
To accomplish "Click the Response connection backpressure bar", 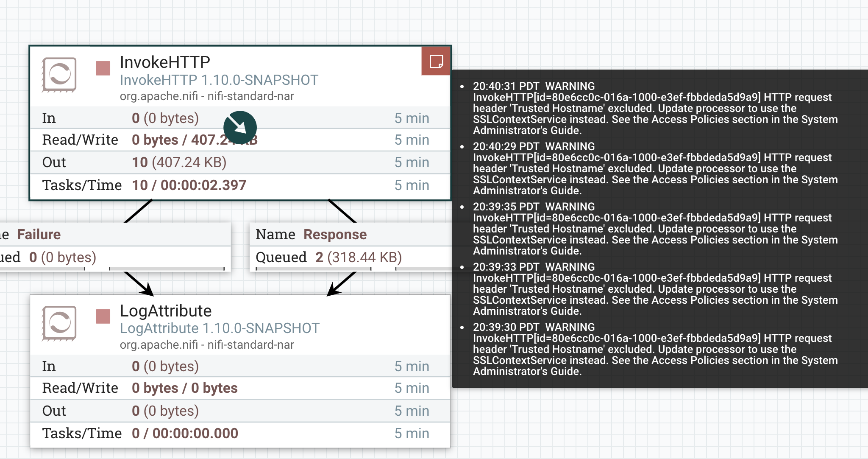I will [314, 269].
